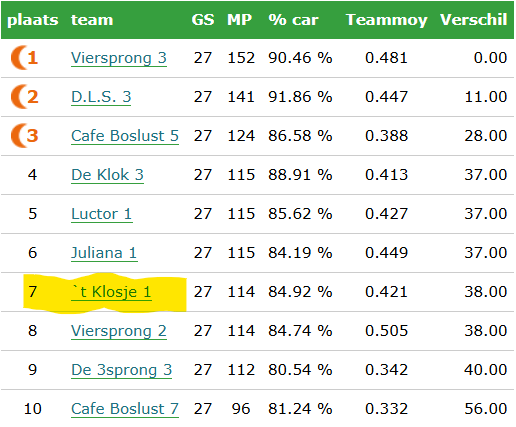Click the % car column header

[x=293, y=20]
